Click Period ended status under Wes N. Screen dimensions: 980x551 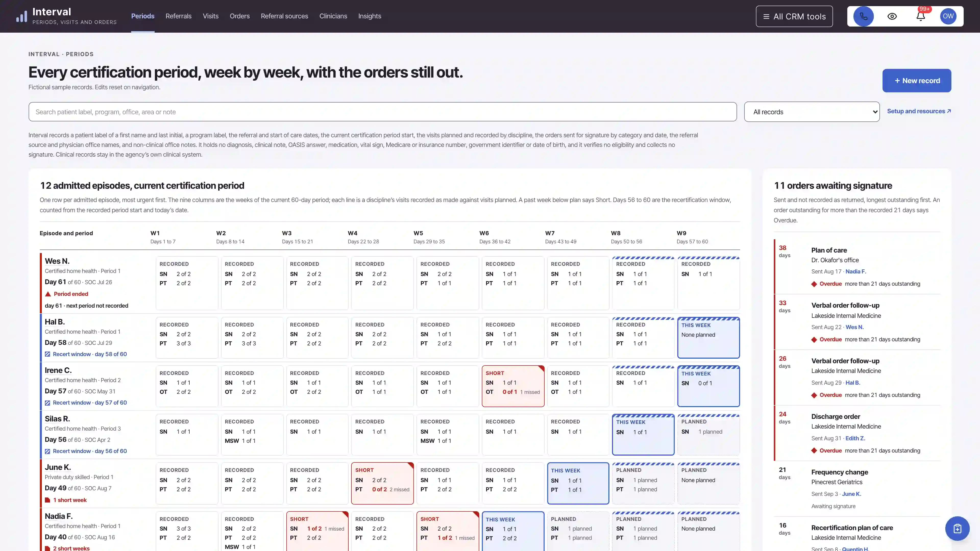[x=71, y=294]
